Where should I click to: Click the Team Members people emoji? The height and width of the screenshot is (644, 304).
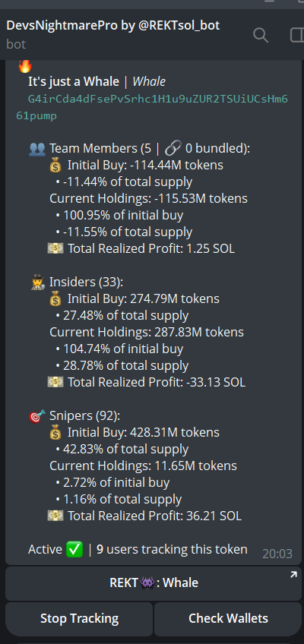click(37, 149)
